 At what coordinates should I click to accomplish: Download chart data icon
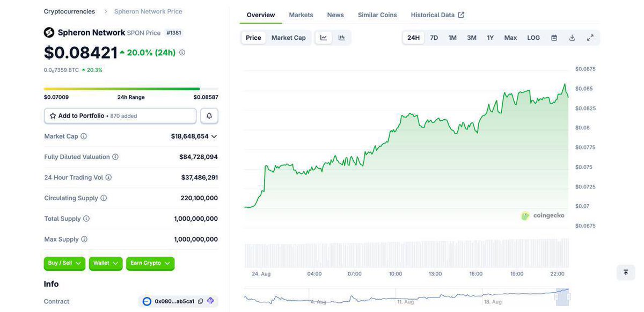click(572, 38)
